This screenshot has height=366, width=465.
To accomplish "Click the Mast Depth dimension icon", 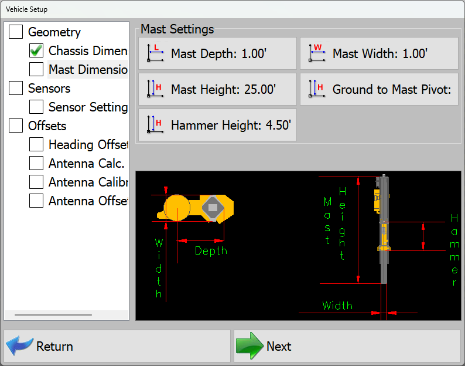I will pyautogui.click(x=155, y=53).
